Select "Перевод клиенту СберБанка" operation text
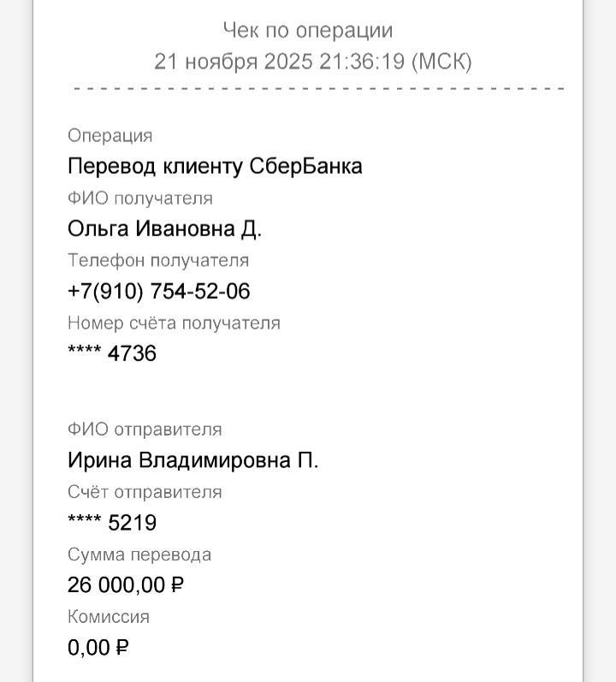 click(215, 166)
